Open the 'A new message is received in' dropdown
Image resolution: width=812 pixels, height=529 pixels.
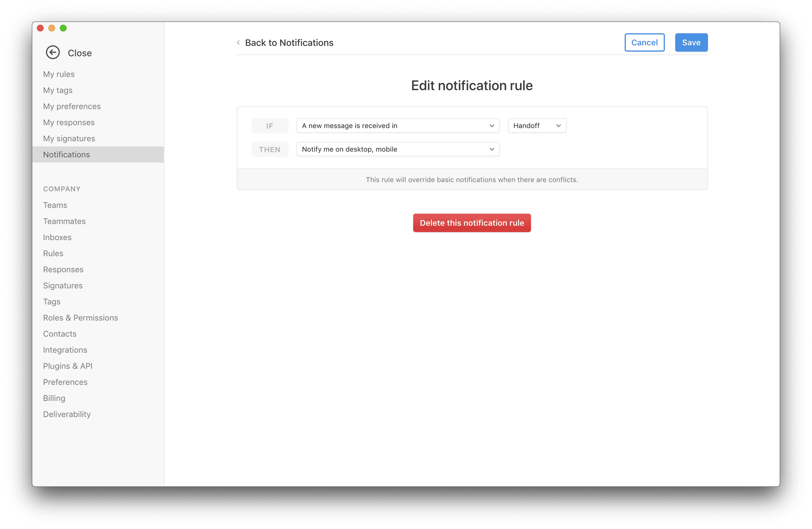click(x=397, y=126)
